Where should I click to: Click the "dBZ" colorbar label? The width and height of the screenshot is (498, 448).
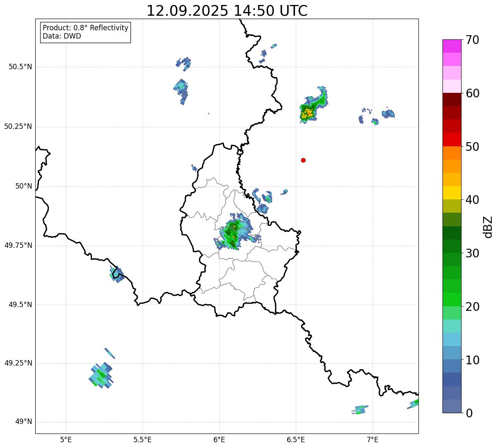(x=488, y=227)
